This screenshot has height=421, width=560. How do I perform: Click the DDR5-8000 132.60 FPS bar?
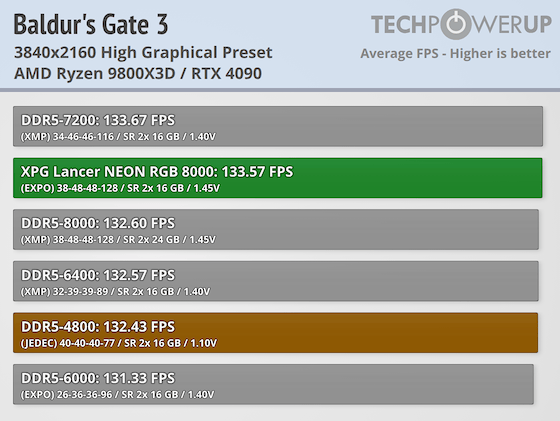[x=276, y=229]
